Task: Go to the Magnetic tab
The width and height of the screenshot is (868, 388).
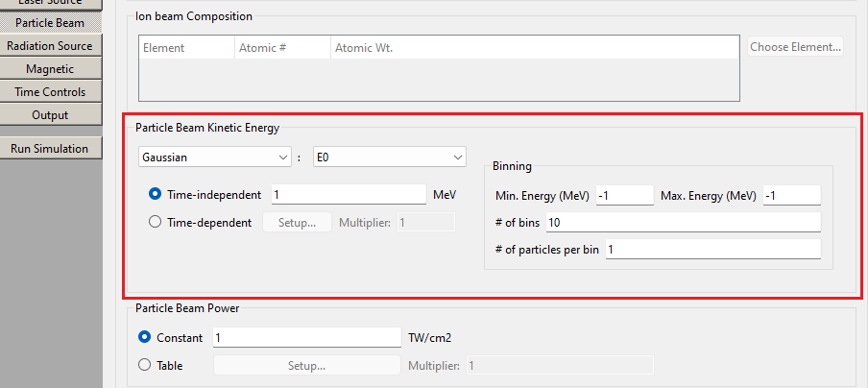Action: click(x=50, y=69)
